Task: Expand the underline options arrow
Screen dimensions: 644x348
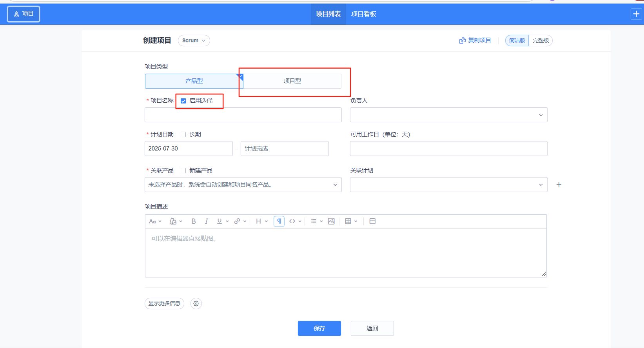Action: coord(227,221)
